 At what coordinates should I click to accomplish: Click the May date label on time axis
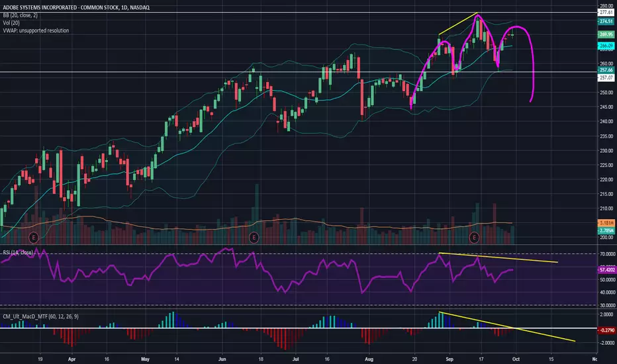(x=145, y=359)
